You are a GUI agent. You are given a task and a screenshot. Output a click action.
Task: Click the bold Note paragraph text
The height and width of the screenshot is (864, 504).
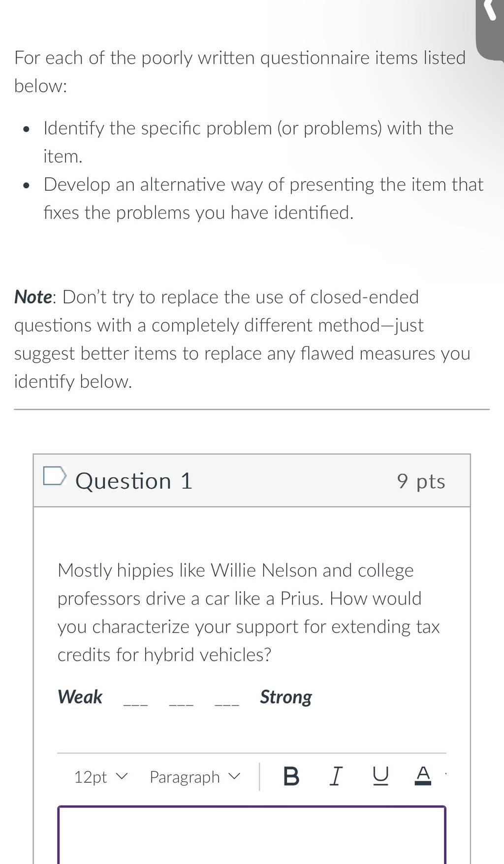242,339
